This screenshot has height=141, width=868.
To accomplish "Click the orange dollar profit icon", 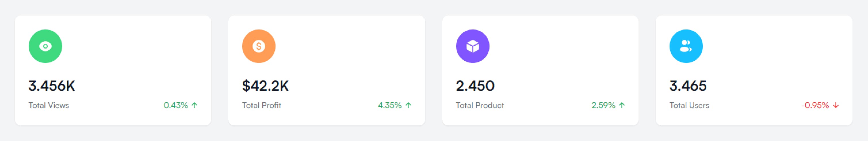I will click(x=259, y=46).
